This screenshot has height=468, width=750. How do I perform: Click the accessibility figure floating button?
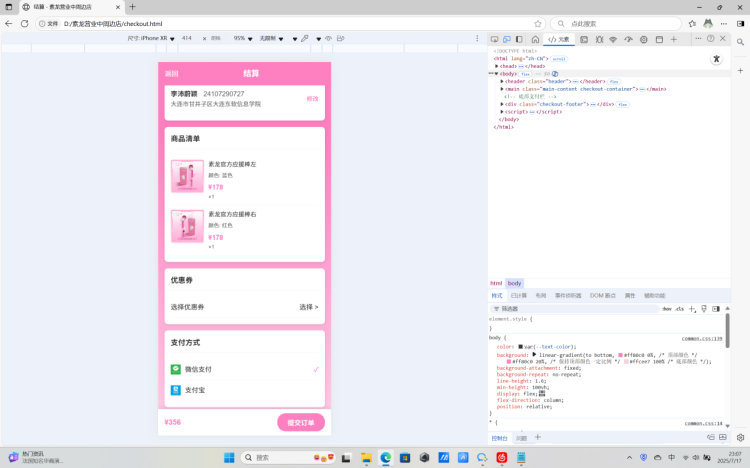coord(716,59)
